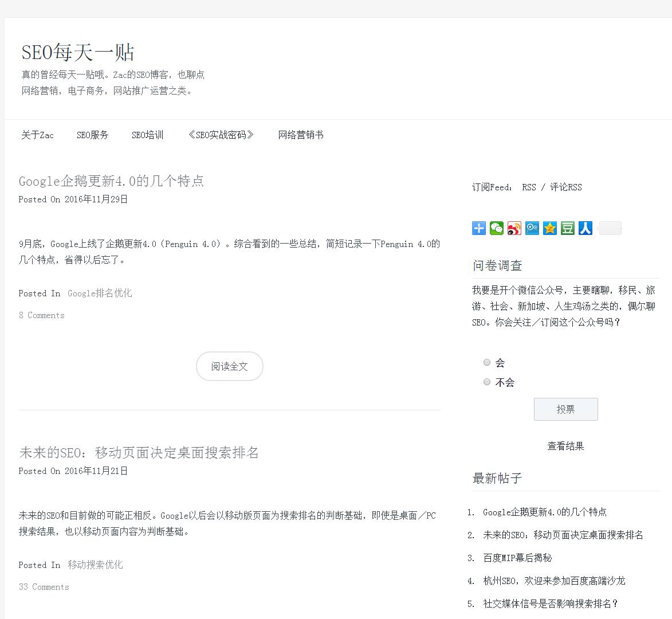Click the SEO每天一贴 site title
The height and width of the screenshot is (619, 672).
tap(78, 52)
